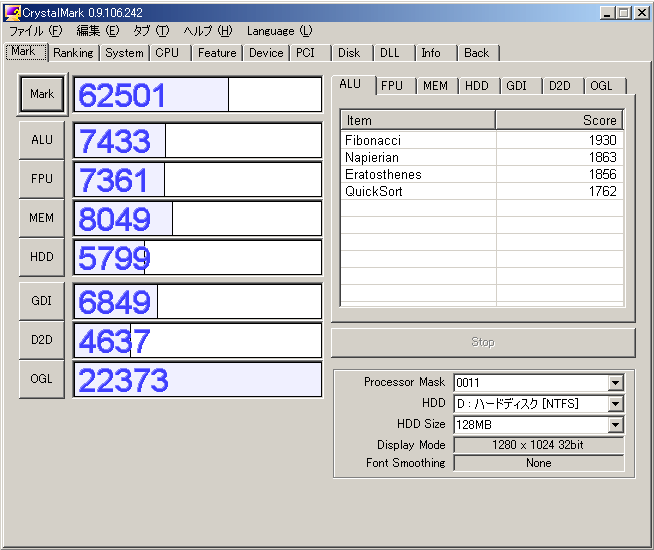Click the Score column header
Image resolution: width=654 pixels, height=550 pixels.
pos(559,121)
